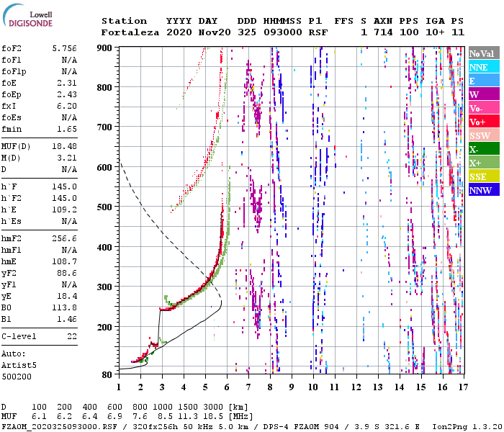Image resolution: width=504 pixels, height=432 pixels.
Task: Click the yF2 value 88.6
Action: tap(67, 273)
